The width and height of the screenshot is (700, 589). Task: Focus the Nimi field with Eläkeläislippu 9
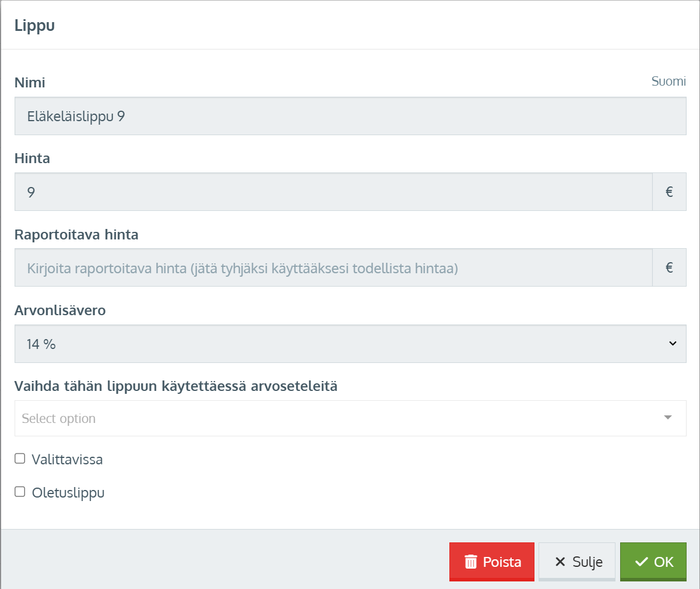(x=350, y=116)
